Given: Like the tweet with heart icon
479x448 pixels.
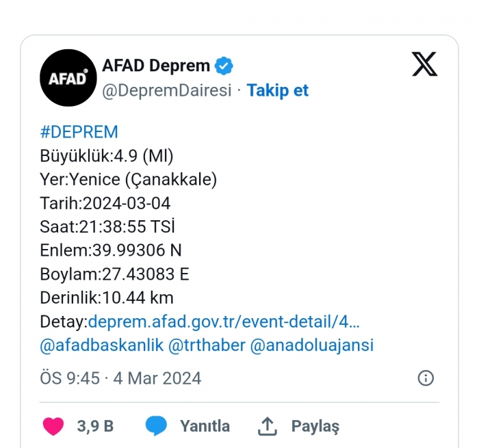Looking at the screenshot, I should [53, 425].
